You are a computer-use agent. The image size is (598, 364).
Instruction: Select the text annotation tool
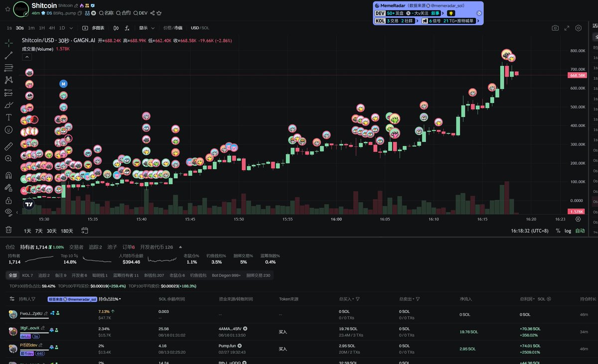click(8, 117)
